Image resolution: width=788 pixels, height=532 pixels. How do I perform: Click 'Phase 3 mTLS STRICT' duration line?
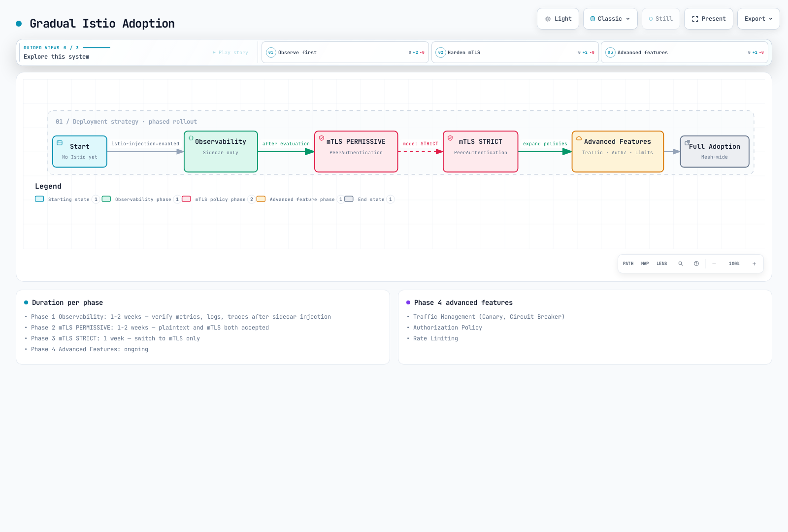(x=115, y=338)
